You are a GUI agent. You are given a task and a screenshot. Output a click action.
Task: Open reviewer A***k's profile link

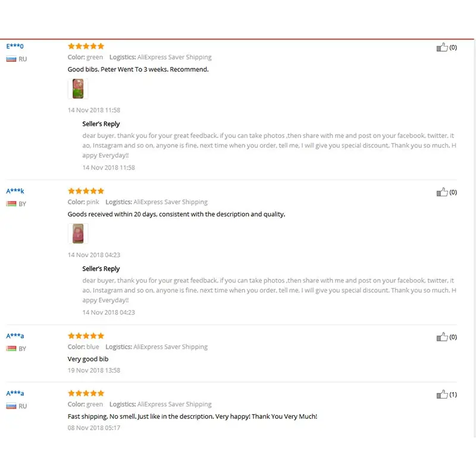pyautogui.click(x=15, y=191)
